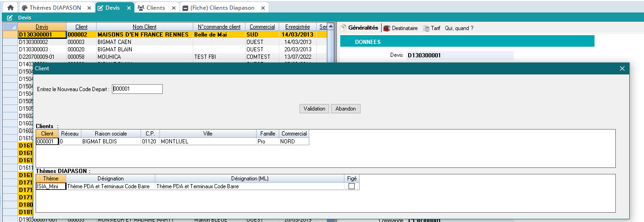The height and width of the screenshot is (222, 644).
Task: Click the people icon on Clients tab
Action: [x=140, y=8]
